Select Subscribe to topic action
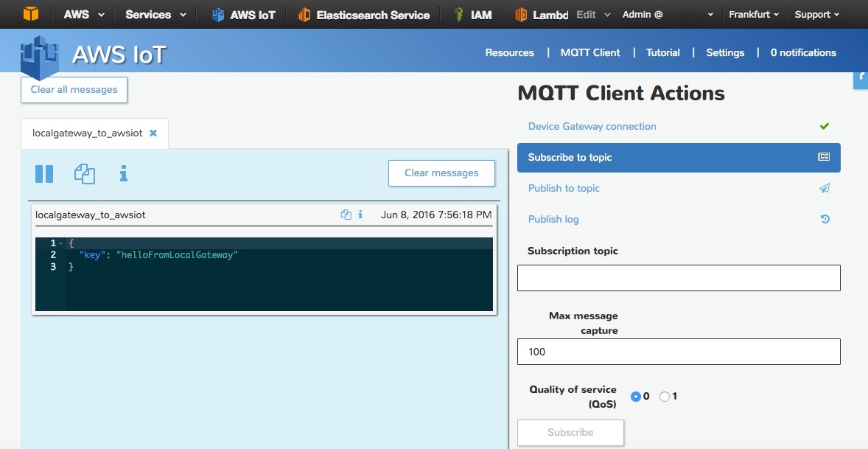The height and width of the screenshot is (449, 868). 679,157
